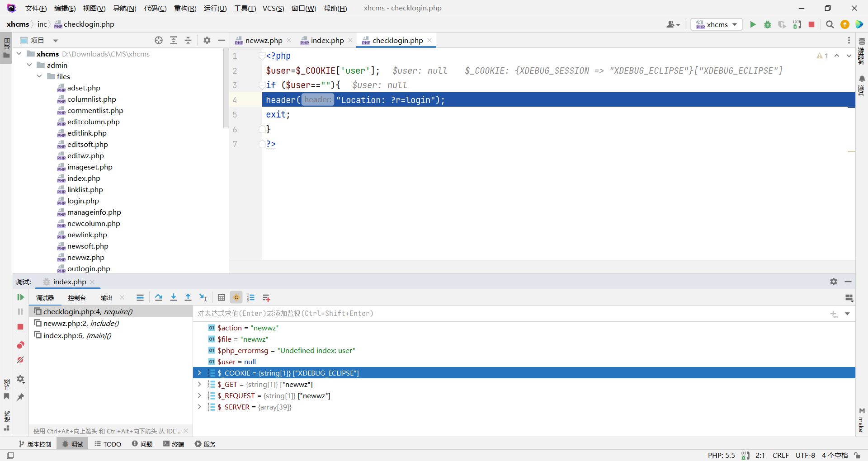Screen dimensions: 868x461
Task: Open the 文件(F) menu
Action: pos(36,8)
